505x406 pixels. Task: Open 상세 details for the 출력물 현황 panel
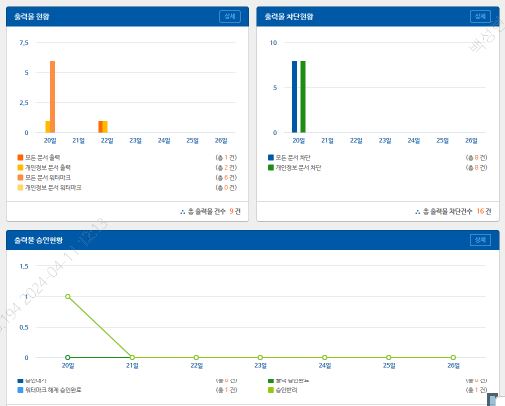230,16
